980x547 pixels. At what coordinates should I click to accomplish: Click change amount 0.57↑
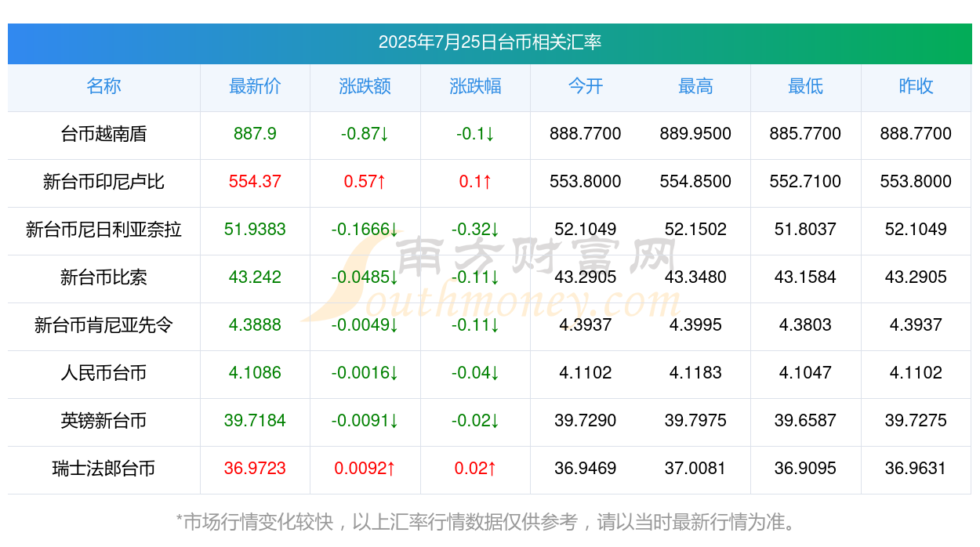pos(365,182)
